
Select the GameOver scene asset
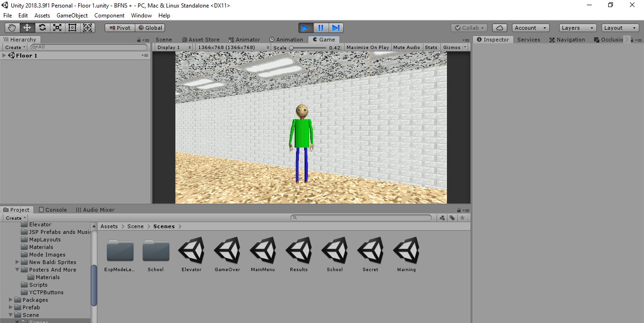pyautogui.click(x=227, y=255)
